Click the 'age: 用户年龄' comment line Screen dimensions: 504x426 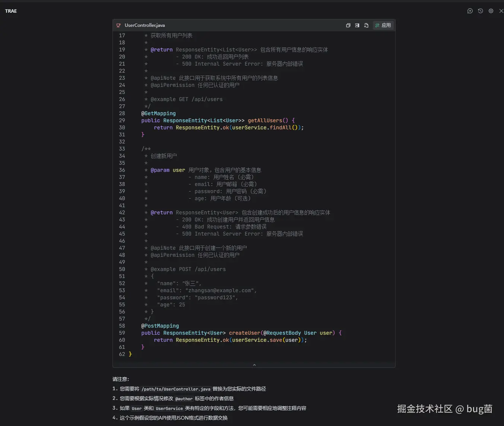pyautogui.click(x=197, y=198)
